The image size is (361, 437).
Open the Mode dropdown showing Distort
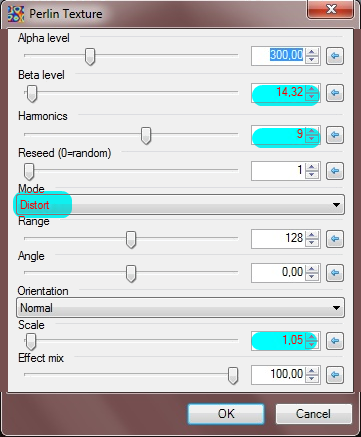tap(180, 205)
